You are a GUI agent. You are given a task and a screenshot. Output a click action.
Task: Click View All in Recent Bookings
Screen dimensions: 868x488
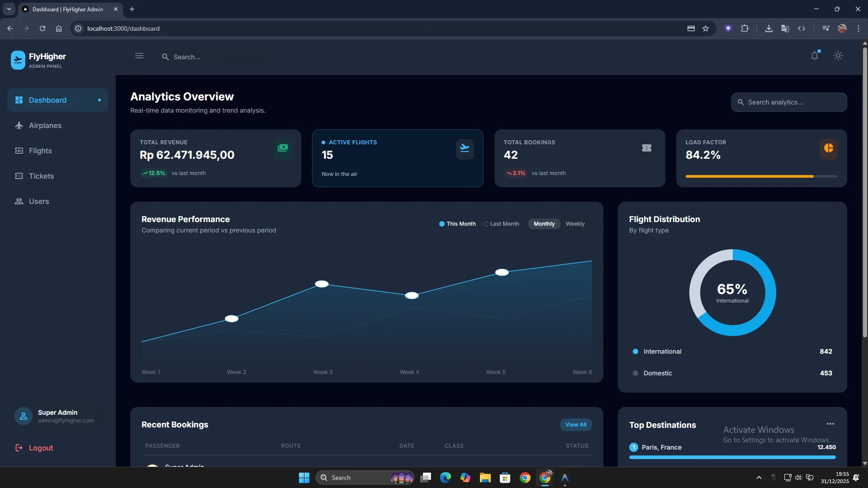[x=575, y=425]
